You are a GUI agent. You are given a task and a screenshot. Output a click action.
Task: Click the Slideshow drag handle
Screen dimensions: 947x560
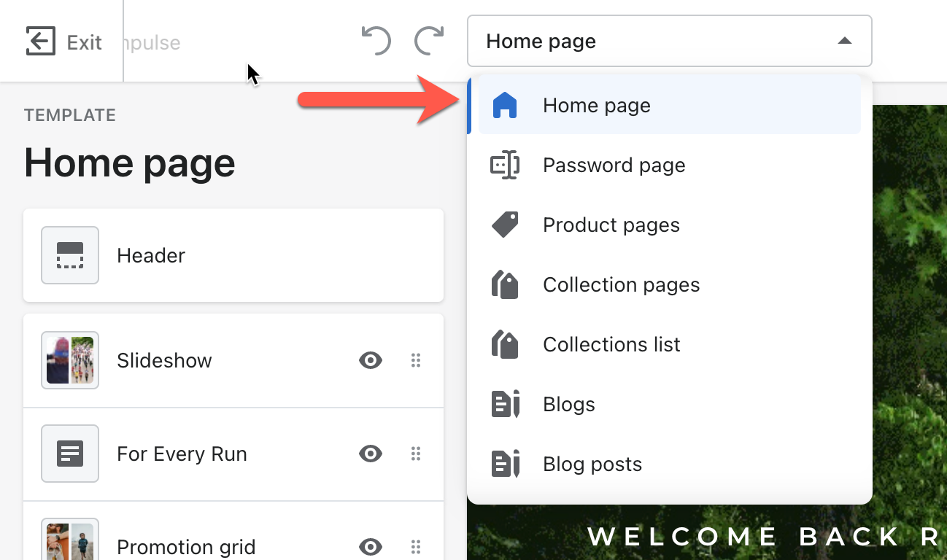click(x=416, y=360)
